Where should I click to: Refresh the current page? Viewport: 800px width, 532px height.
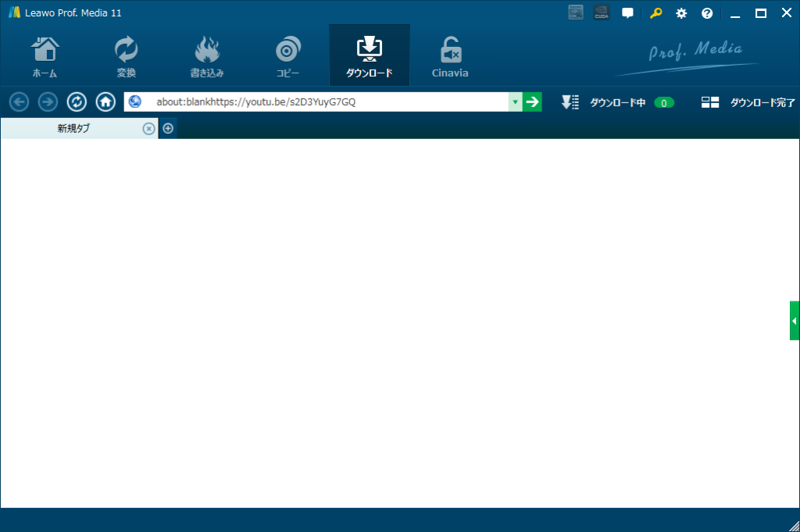point(77,102)
